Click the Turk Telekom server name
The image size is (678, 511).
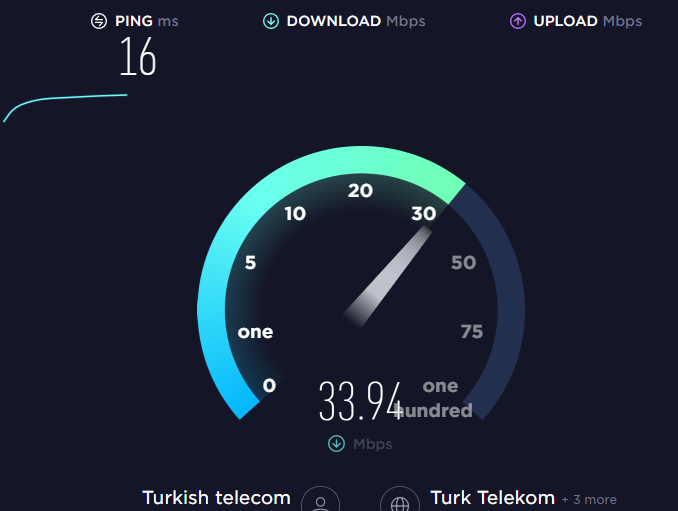(x=493, y=498)
